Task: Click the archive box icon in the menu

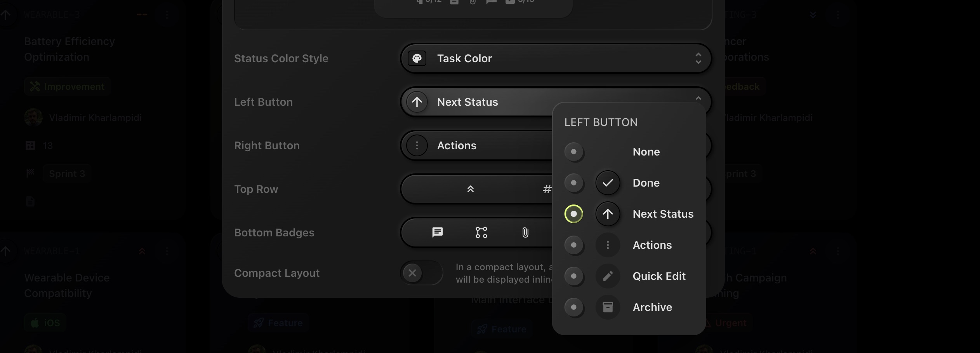Action: pyautogui.click(x=608, y=307)
